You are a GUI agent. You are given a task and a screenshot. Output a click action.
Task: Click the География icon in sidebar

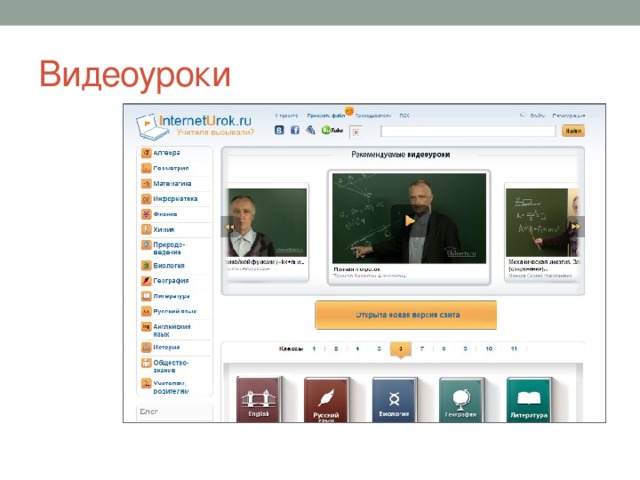pyautogui.click(x=146, y=281)
